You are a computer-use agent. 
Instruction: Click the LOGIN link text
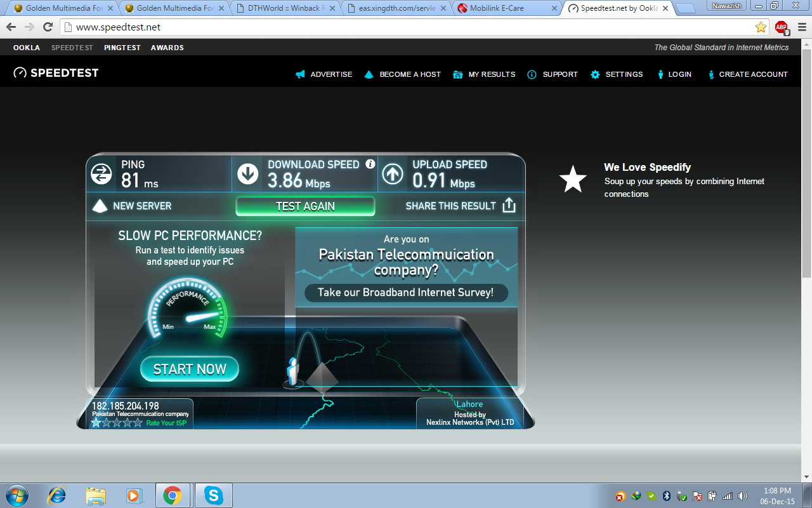[x=679, y=74]
